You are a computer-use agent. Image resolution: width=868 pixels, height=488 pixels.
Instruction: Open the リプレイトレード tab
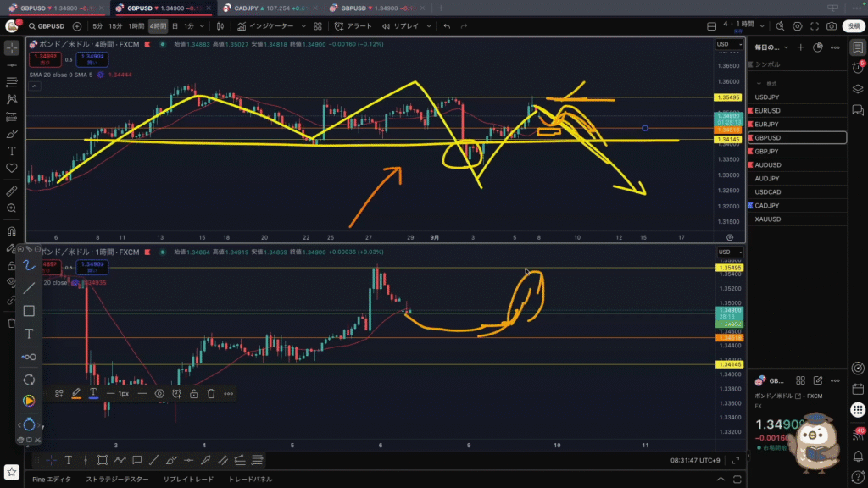(188, 480)
